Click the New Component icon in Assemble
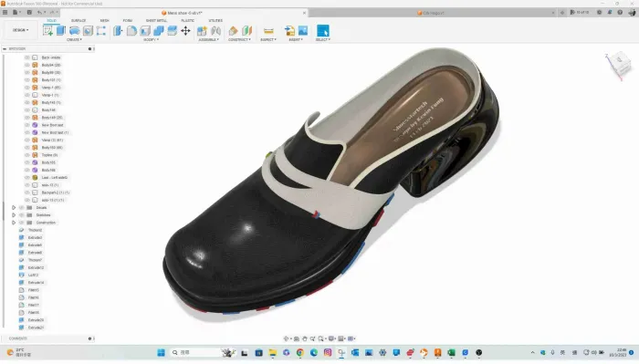The width and height of the screenshot is (639, 364). click(x=202, y=30)
